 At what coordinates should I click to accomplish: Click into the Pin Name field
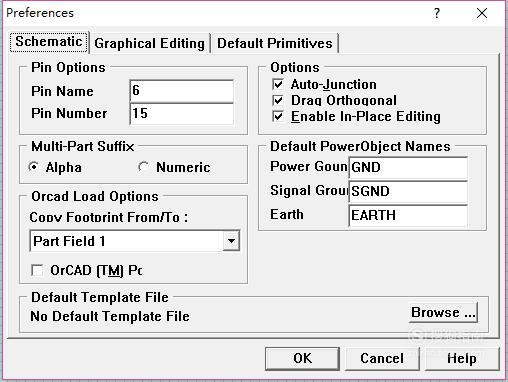point(182,91)
